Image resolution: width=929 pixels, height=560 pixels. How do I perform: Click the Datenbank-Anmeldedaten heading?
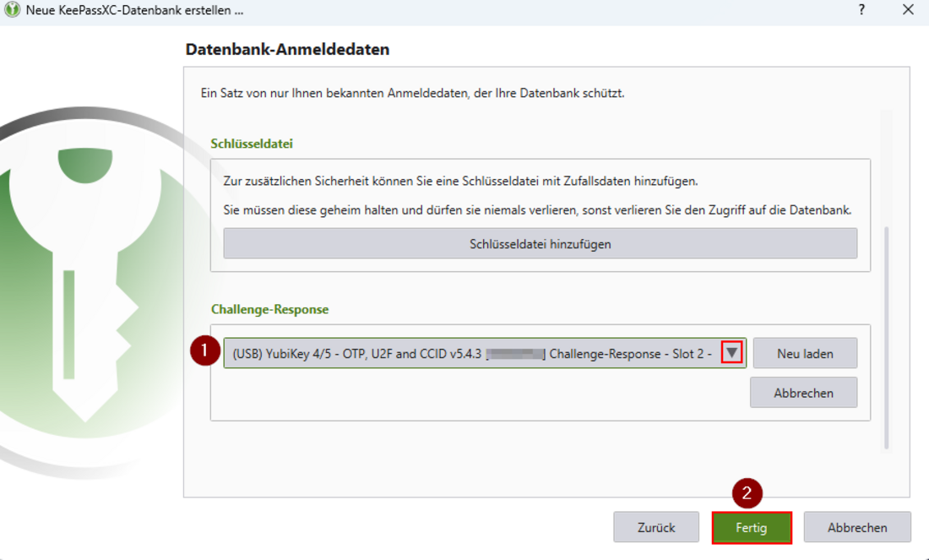[x=287, y=49]
